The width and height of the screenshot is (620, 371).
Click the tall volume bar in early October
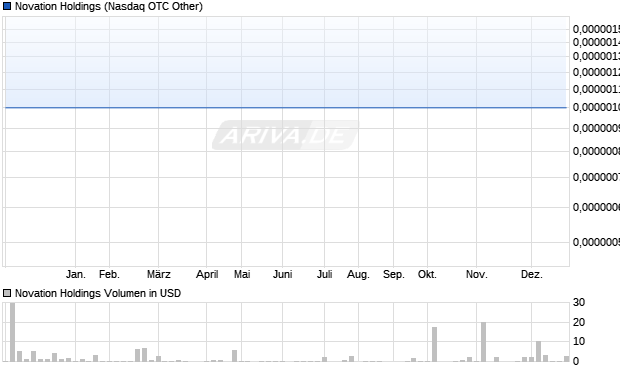point(435,344)
